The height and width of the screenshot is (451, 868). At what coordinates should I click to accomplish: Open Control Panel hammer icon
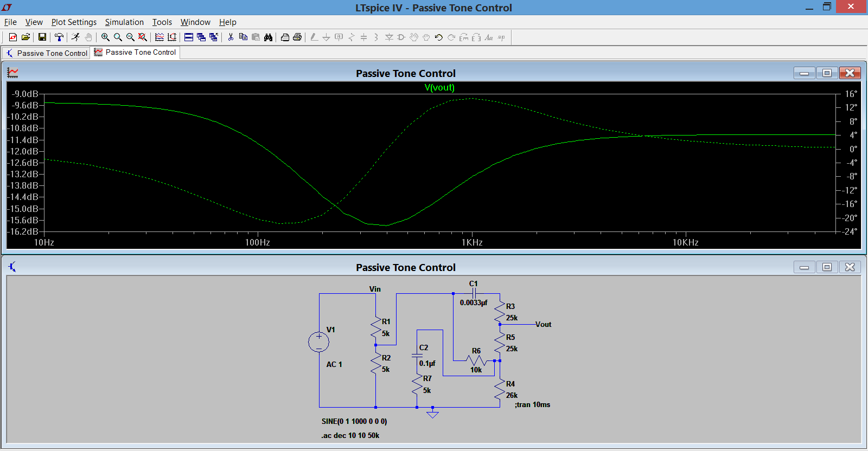point(59,37)
